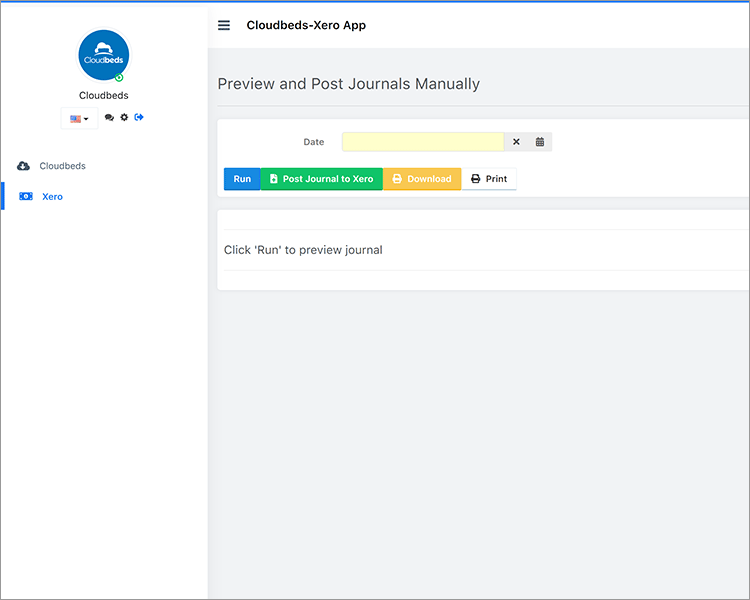Viewport: 750px width, 600px height.
Task: Click the Cloudbeds-Xero App title
Action: (x=306, y=25)
